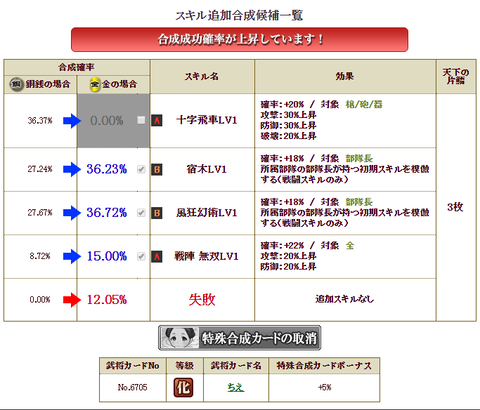
Task: Click the 15.00% gold probability
Action: pyautogui.click(x=107, y=256)
